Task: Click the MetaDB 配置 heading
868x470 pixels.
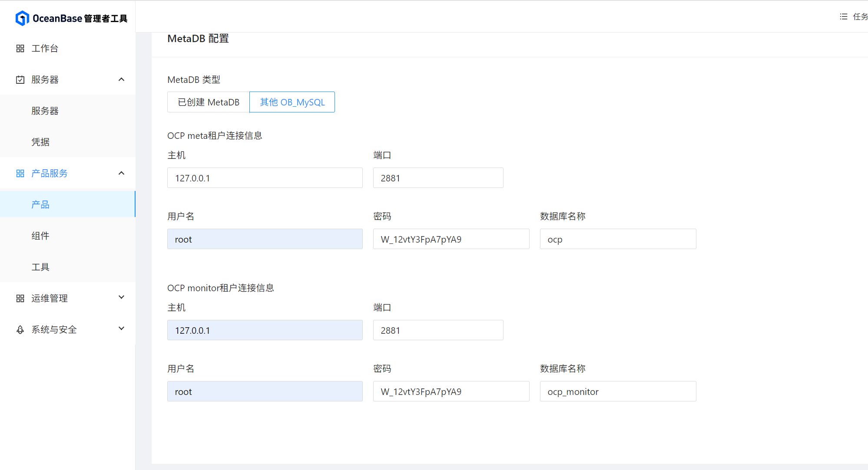Action: 198,39
